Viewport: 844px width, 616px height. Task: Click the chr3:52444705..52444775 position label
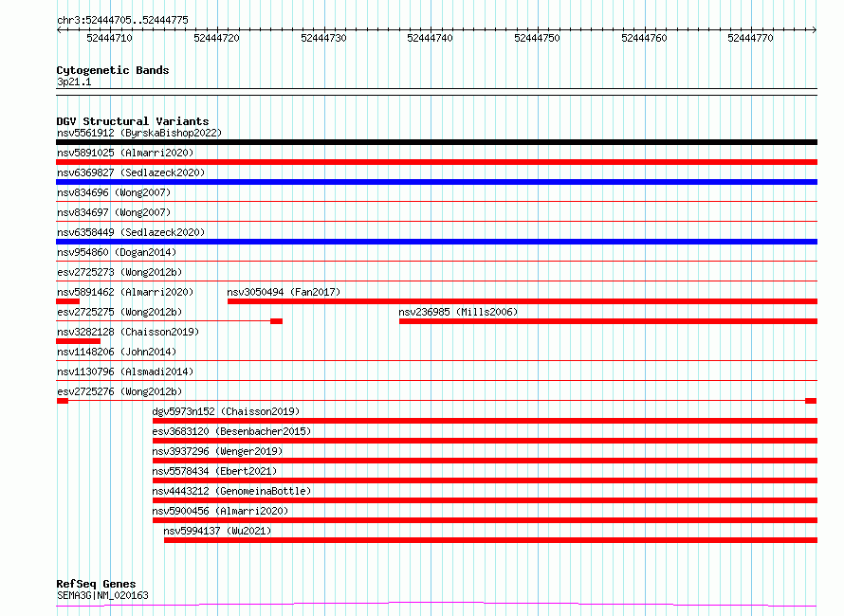click(x=122, y=20)
